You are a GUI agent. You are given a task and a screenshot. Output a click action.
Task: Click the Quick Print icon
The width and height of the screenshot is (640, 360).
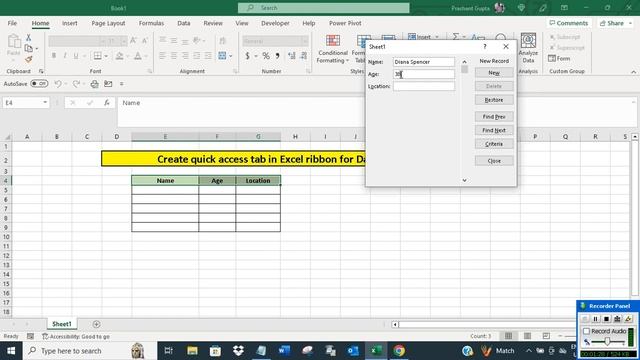[x=94, y=84]
